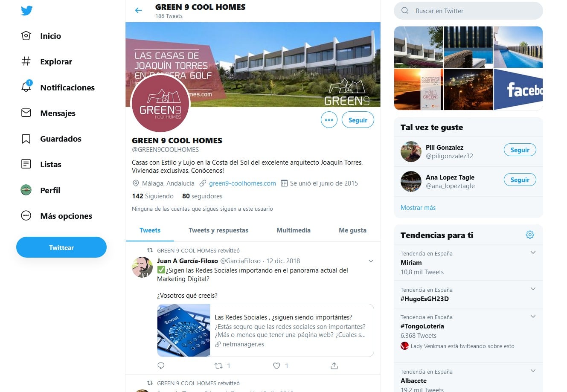Click the Twitter bird logo
The width and height of the screenshot is (567, 392).
pos(27,10)
